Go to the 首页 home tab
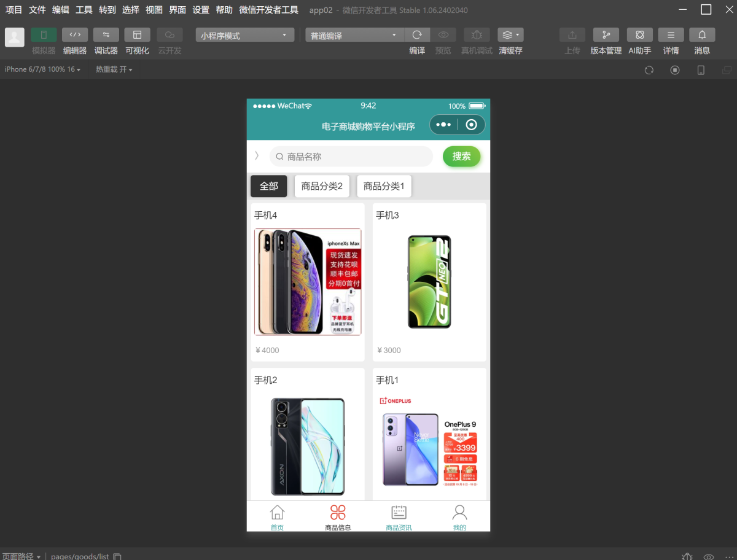This screenshot has height=560, width=737. click(x=277, y=517)
